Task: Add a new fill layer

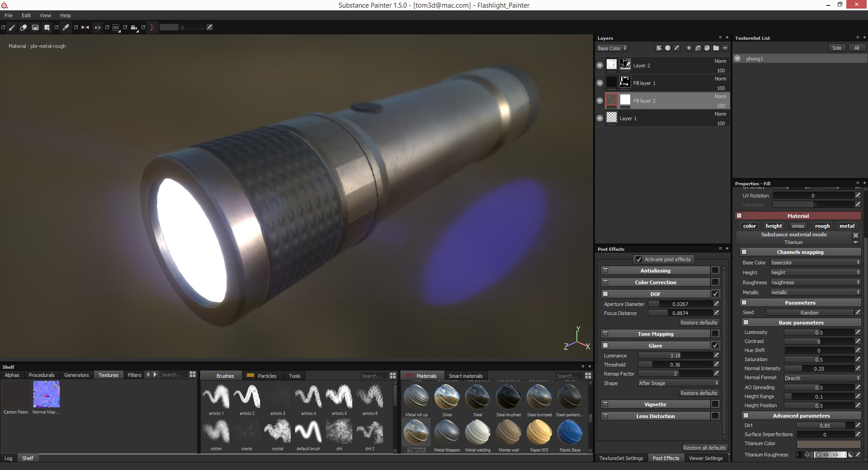Action: click(x=698, y=48)
